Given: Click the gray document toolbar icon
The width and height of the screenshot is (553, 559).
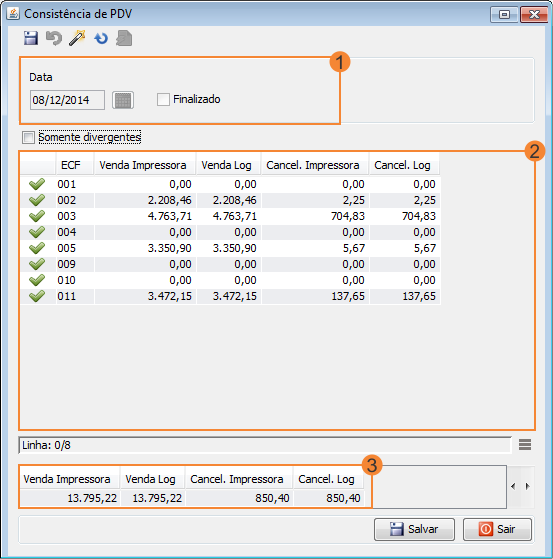Looking at the screenshot, I should coord(124,38).
